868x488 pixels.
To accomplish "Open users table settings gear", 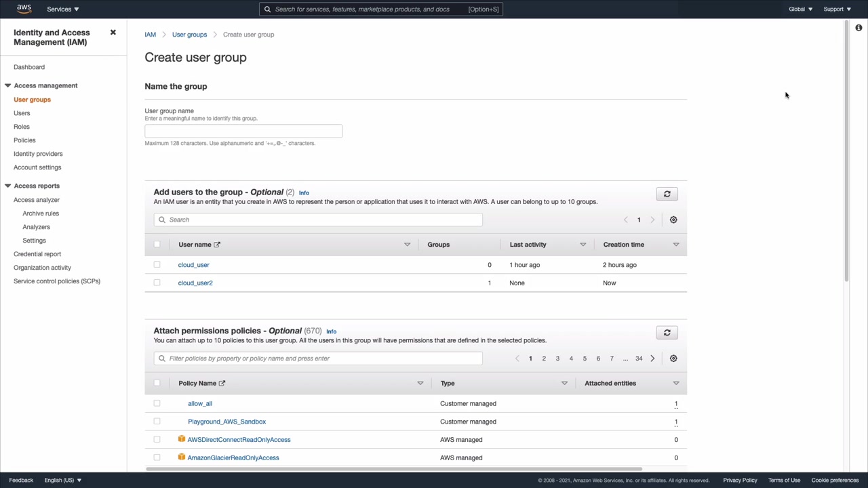I will pos(673,220).
